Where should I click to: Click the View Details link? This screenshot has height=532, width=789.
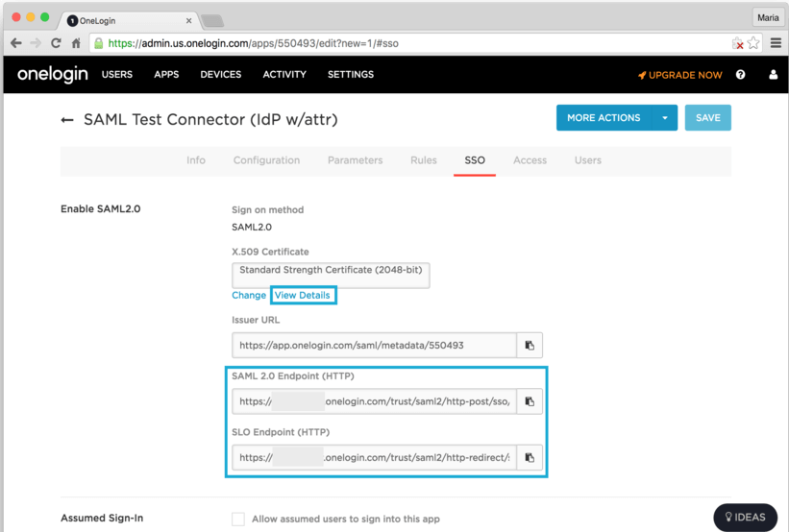(303, 295)
